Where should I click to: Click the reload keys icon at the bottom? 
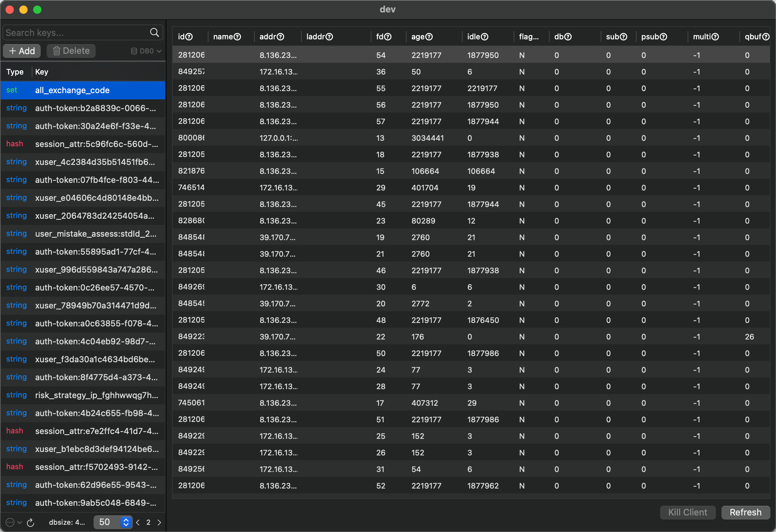pos(31,523)
